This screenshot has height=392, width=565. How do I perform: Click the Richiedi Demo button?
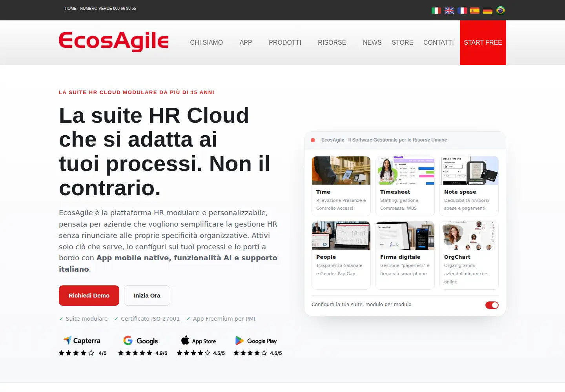pos(89,296)
